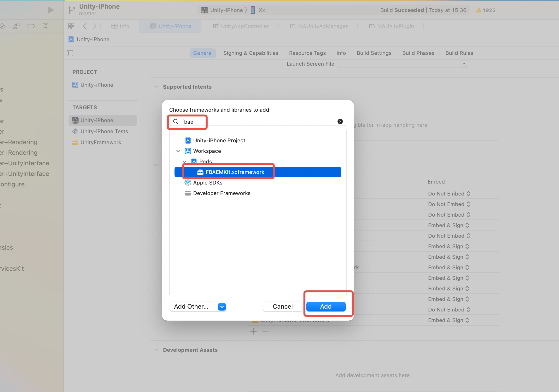Click the Cancel button
This screenshot has width=559, height=392.
[x=283, y=307]
